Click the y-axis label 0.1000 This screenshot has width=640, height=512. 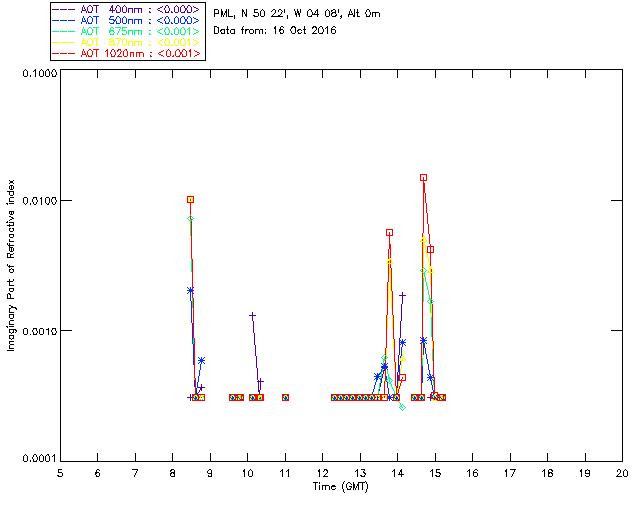[40, 73]
